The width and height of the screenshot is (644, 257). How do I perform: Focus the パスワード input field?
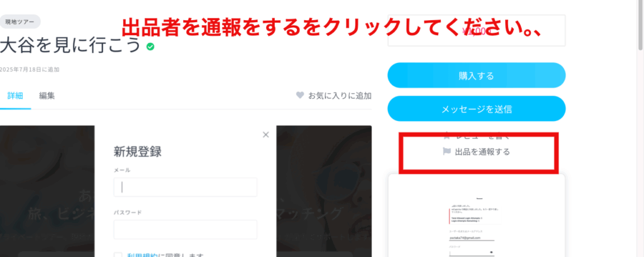coord(186,229)
